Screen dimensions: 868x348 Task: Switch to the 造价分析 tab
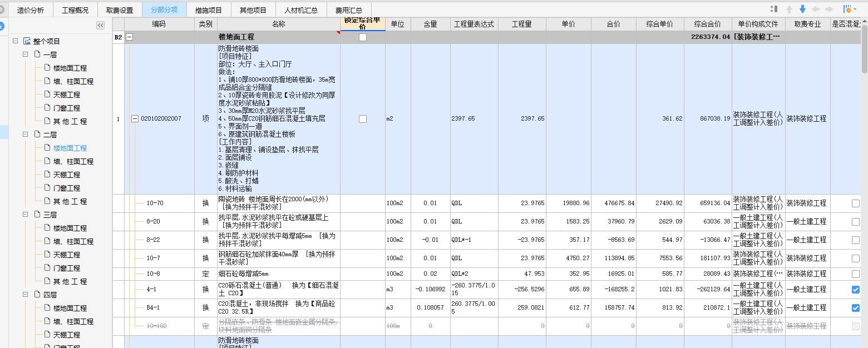(x=31, y=10)
